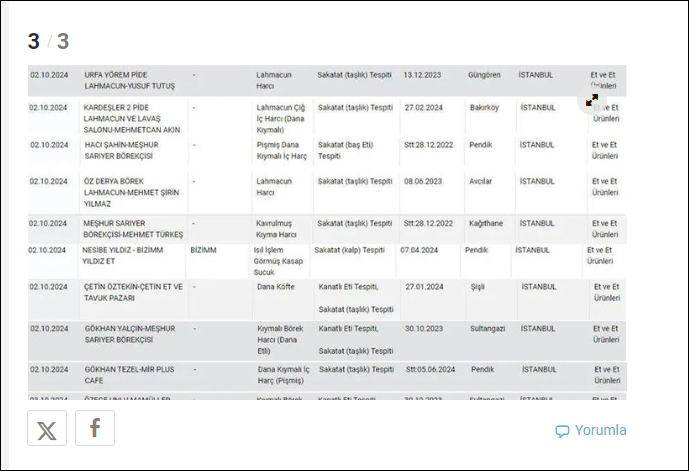This screenshot has width=689, height=471.
Task: Click the 'BİZİMM' brand cell
Action: pos(203,250)
